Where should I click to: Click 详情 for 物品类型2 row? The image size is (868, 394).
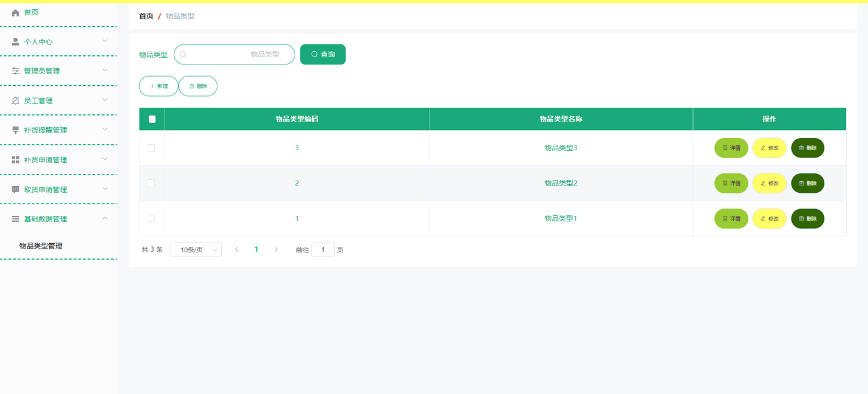coord(731,183)
